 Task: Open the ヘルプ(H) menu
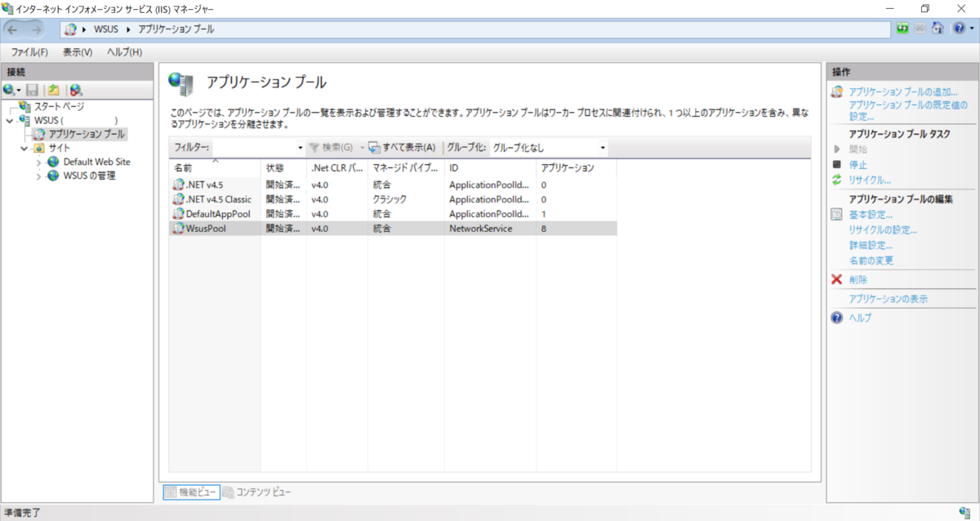point(125,52)
